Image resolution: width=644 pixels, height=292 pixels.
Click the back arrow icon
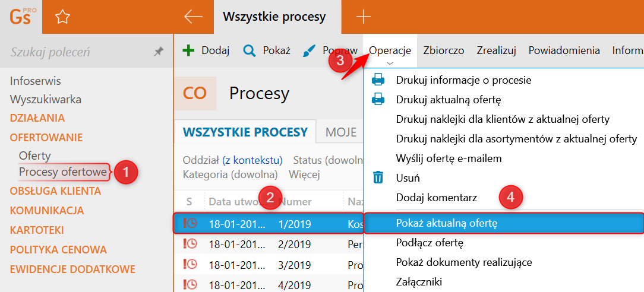(193, 17)
